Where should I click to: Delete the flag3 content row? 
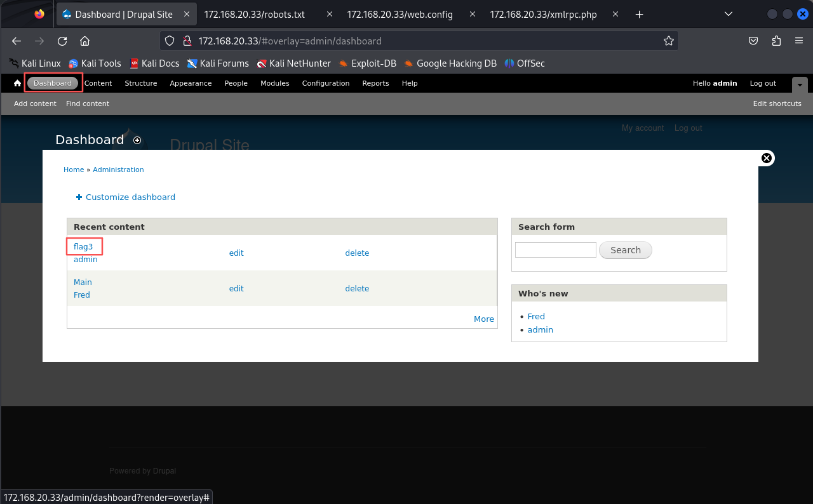click(x=357, y=253)
